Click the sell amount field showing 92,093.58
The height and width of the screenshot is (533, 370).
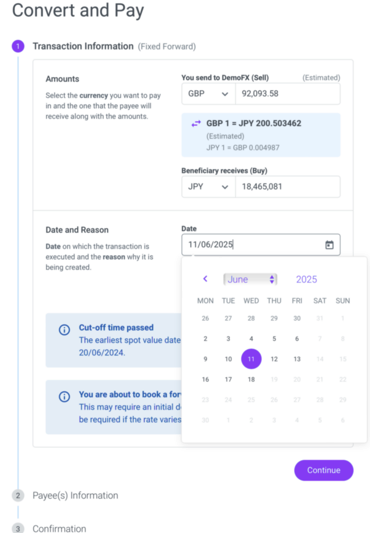click(x=288, y=94)
